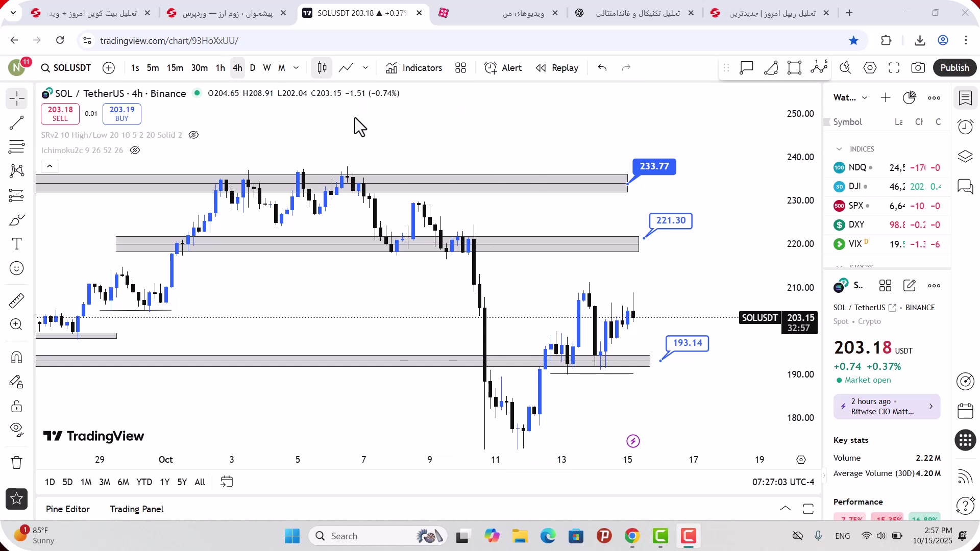The image size is (980, 551).
Task: Open the patterns drawing tool
Action: 16,171
